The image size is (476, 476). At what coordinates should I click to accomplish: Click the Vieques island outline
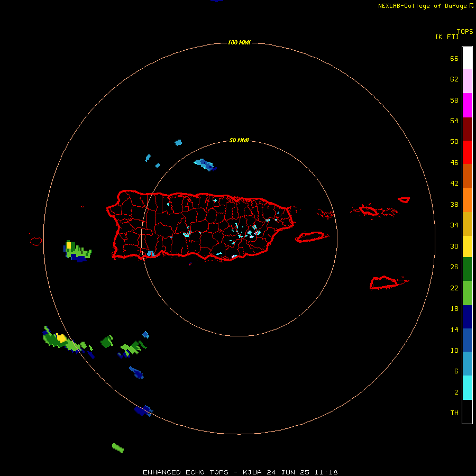312,237
